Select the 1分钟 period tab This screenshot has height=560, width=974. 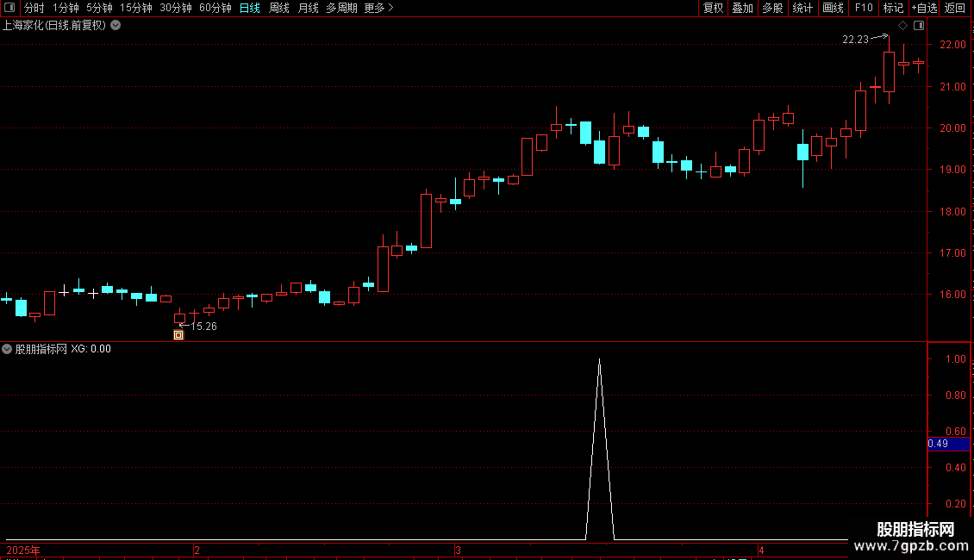tap(66, 8)
